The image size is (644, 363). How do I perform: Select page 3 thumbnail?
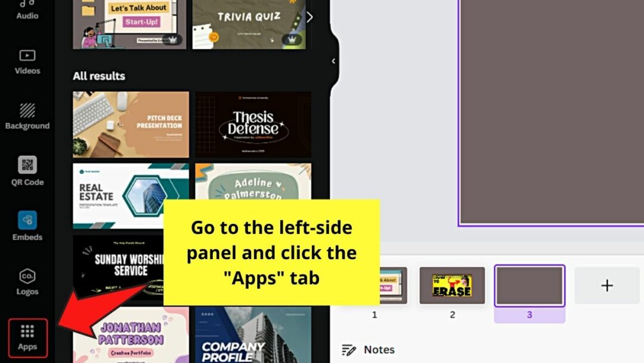530,285
